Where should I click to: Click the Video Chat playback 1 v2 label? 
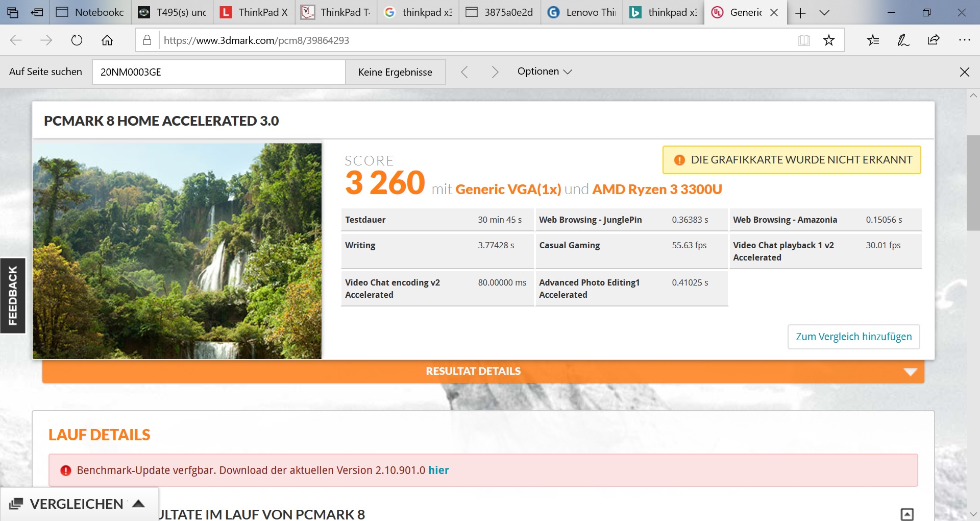click(x=783, y=251)
